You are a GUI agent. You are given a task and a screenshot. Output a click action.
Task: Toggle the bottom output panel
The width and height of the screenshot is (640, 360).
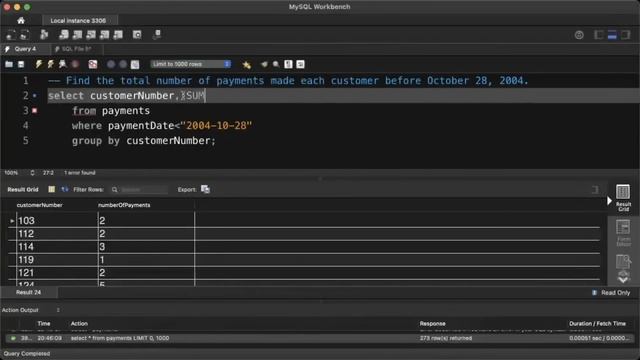pyautogui.click(x=612, y=35)
